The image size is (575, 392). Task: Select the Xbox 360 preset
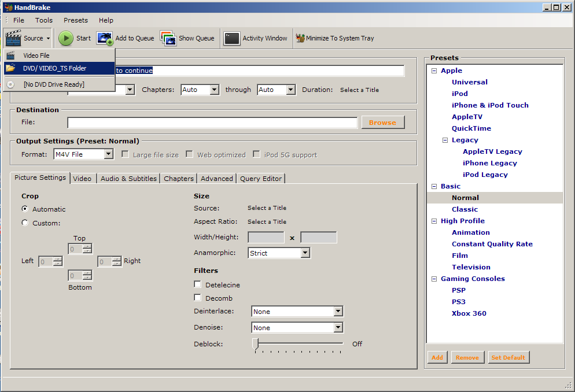469,313
